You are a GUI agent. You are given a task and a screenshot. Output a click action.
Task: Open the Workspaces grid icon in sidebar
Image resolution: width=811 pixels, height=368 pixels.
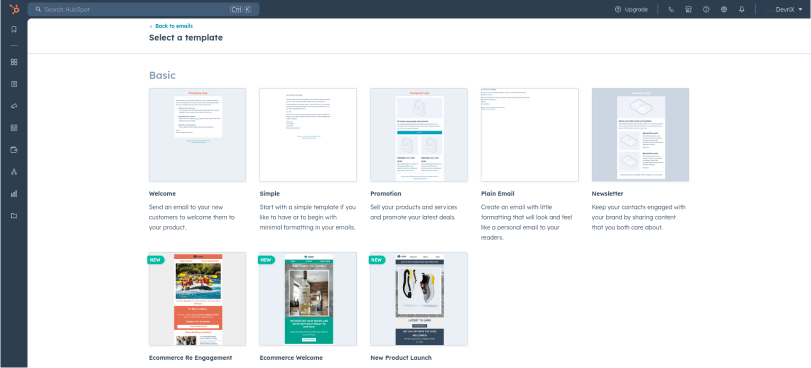tap(14, 62)
